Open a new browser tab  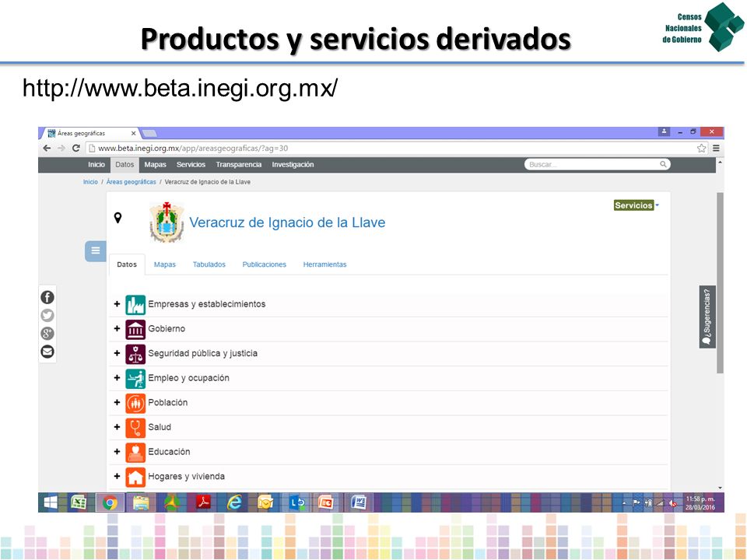point(149,133)
